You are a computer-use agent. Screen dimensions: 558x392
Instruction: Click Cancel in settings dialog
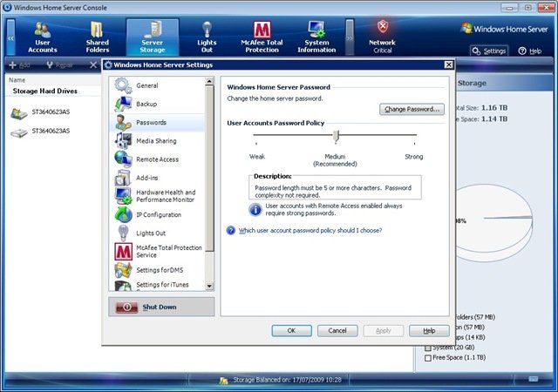[337, 331]
